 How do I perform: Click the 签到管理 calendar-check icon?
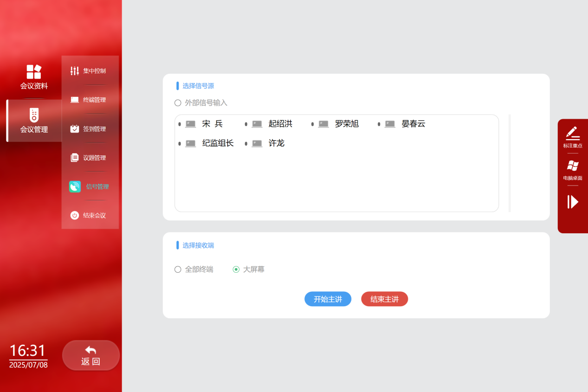75,129
